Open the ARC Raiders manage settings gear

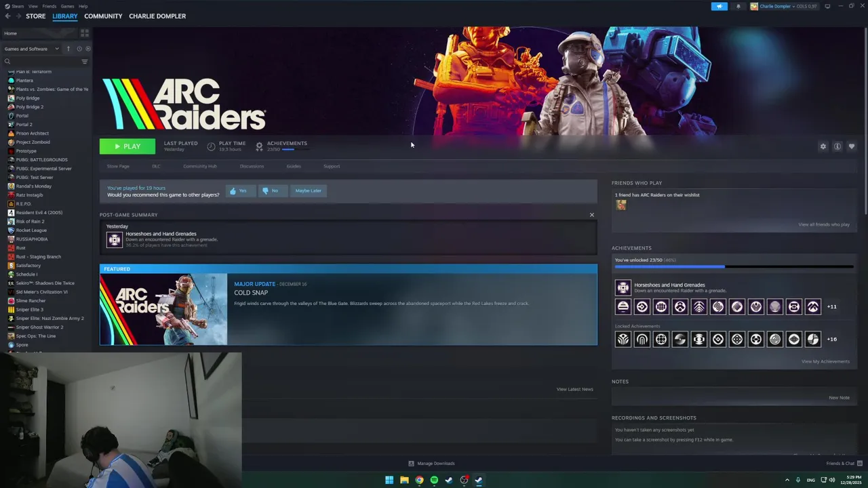coord(823,146)
